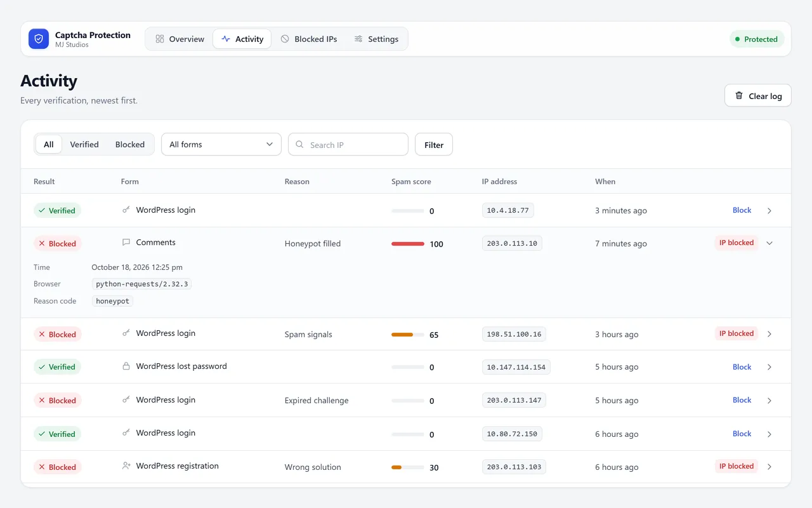Screen dimensions: 812x508
Task: Open the Blocked IPs tab
Action: click(x=309, y=39)
